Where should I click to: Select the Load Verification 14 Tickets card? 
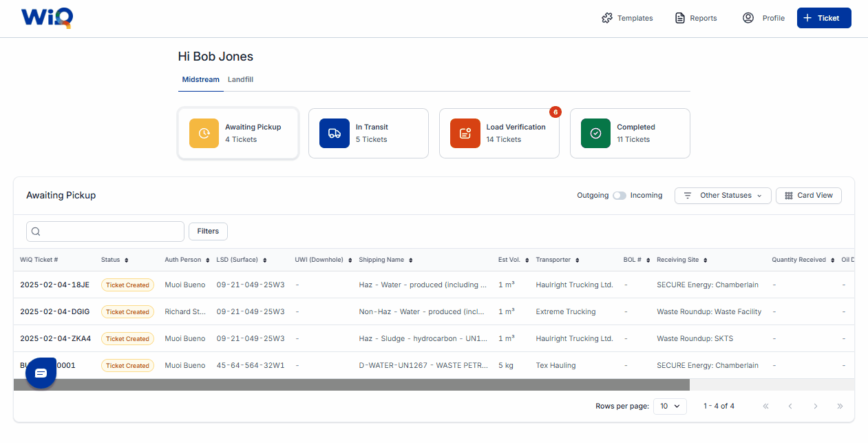499,133
